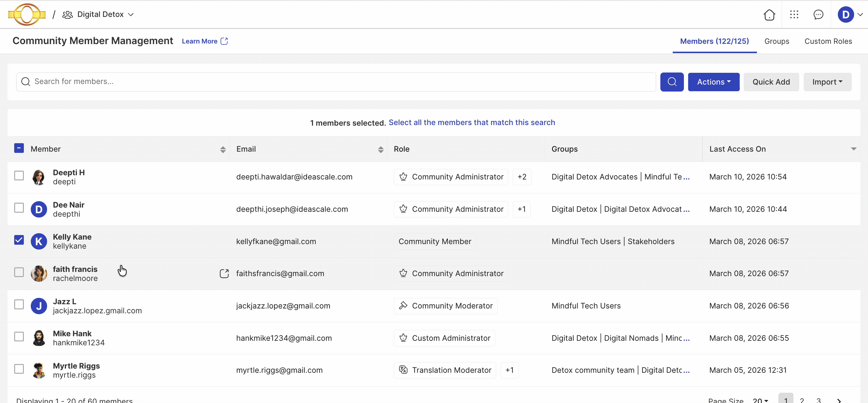Click sort arrows on Email column
The width and height of the screenshot is (868, 403).
[380, 150]
